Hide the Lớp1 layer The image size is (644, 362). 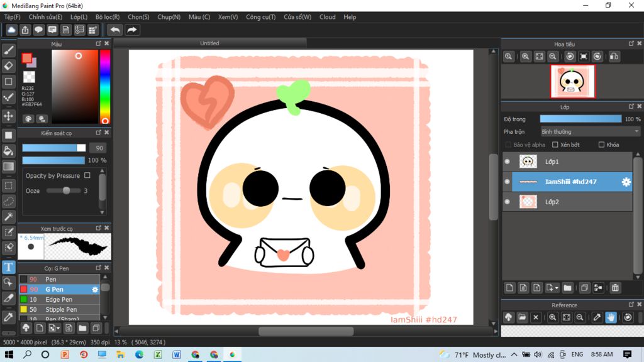(x=508, y=162)
